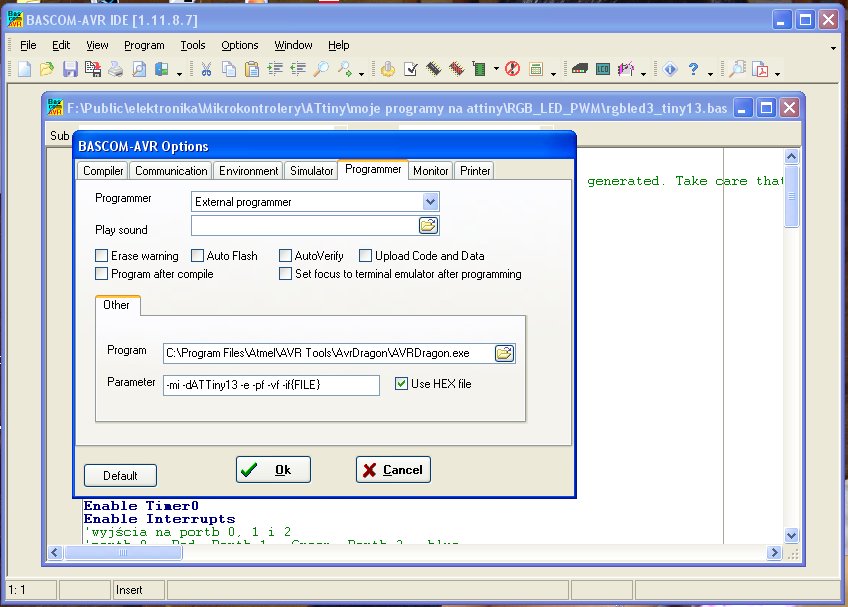
Task: Paste from clipboard toolbar icon
Action: [x=252, y=69]
